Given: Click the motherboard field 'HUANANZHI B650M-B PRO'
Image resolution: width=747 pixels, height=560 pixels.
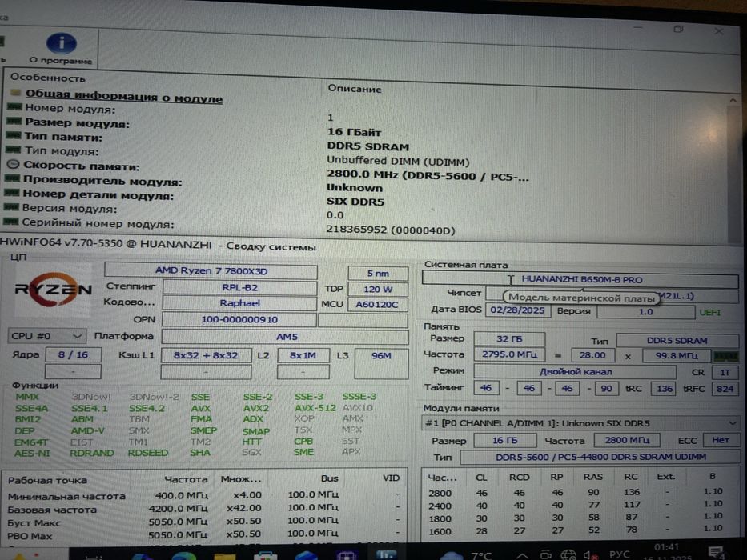Looking at the screenshot, I should coord(580,279).
